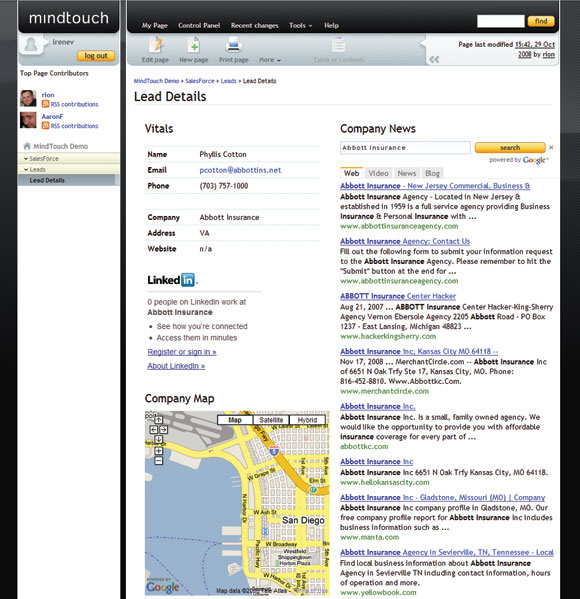Image resolution: width=580 pixels, height=599 pixels.
Task: Click the log out button
Action: pos(96,56)
